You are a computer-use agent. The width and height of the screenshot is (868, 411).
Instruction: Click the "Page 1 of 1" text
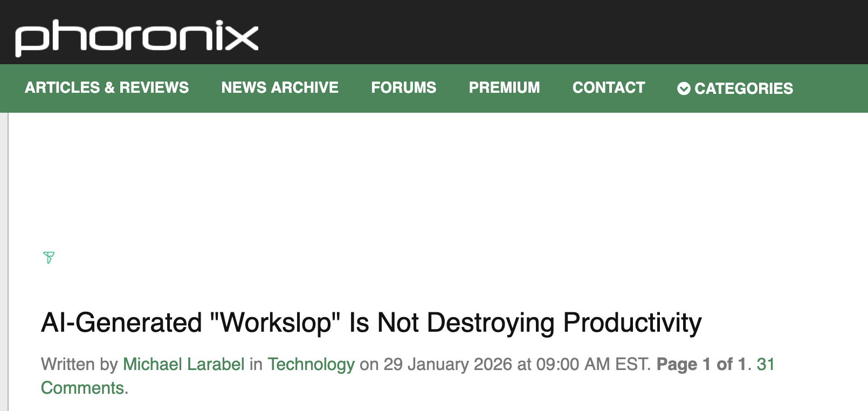point(701,364)
